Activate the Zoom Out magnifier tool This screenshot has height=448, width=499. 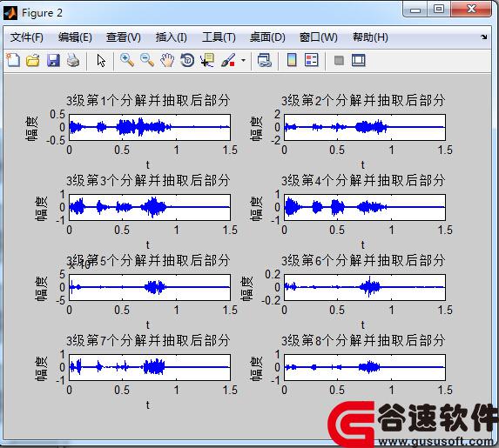coord(146,60)
